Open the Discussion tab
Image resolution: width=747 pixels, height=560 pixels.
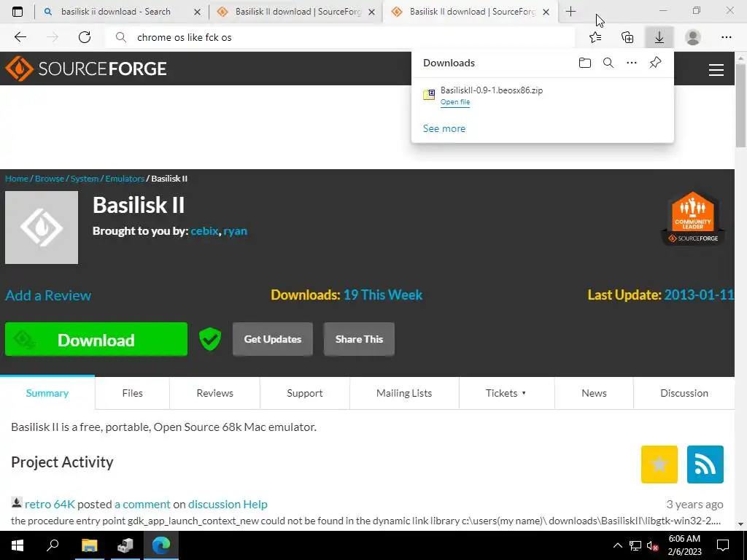684,393
